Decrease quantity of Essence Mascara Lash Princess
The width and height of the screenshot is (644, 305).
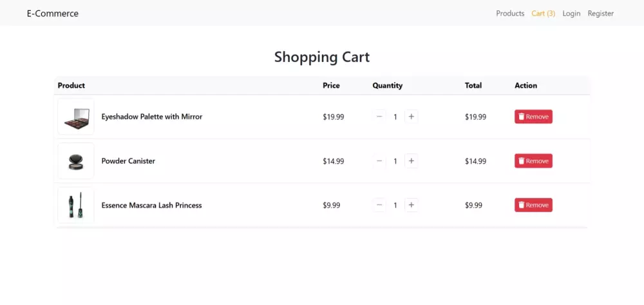tap(379, 205)
